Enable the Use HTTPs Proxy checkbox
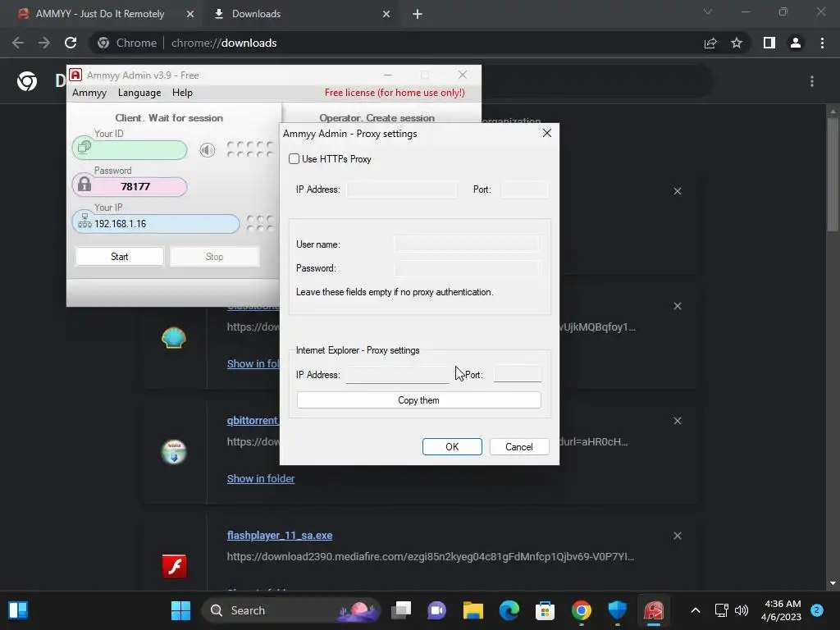 point(294,158)
